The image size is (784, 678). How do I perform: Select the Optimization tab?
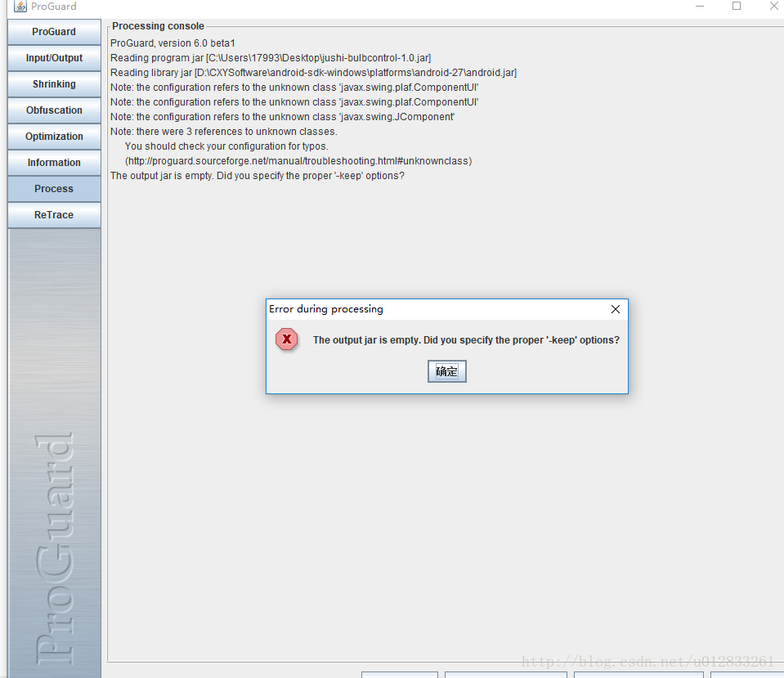(x=54, y=137)
